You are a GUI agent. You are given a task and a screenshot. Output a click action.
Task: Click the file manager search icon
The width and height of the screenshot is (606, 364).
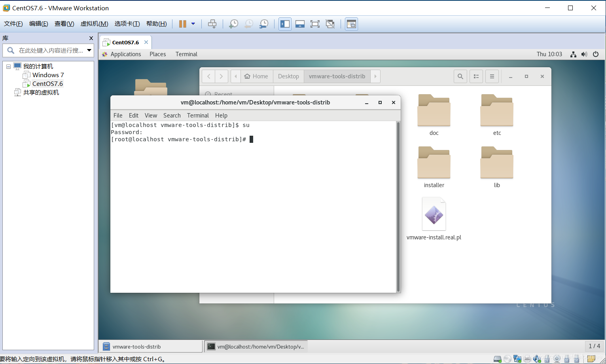click(460, 76)
